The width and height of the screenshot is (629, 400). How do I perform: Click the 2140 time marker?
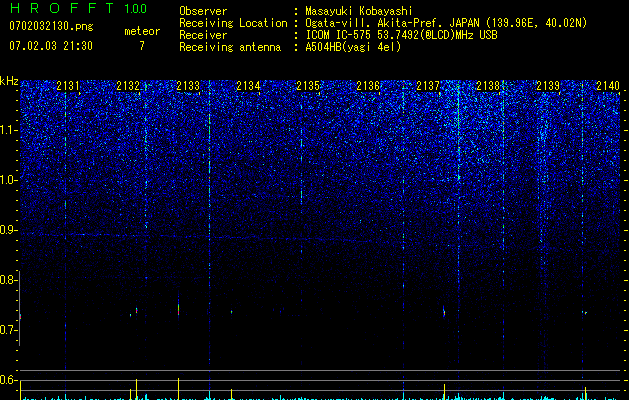tap(608, 86)
